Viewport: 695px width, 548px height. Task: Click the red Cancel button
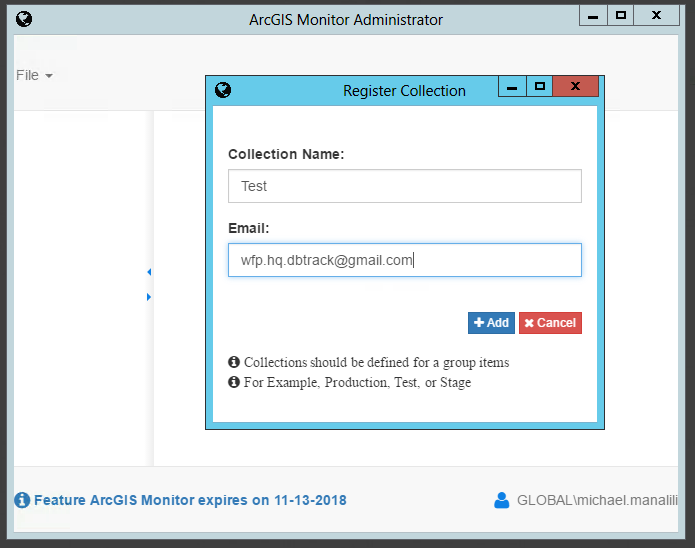click(550, 323)
